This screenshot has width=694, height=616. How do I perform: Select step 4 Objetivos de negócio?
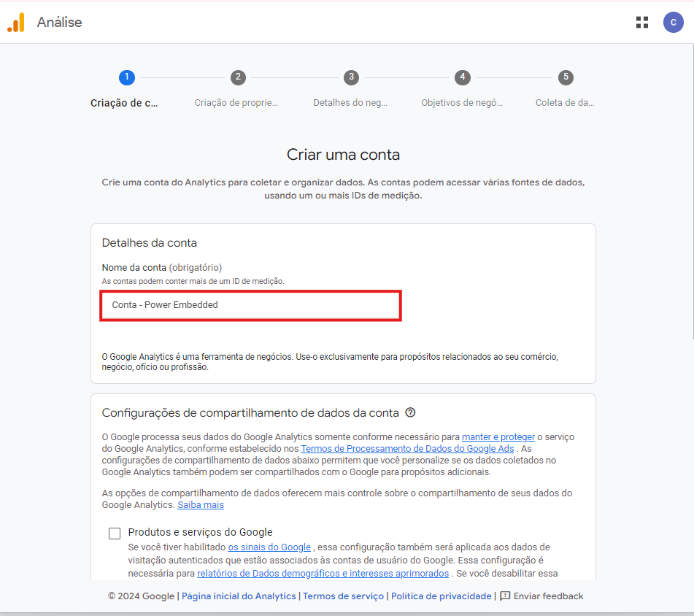point(462,77)
